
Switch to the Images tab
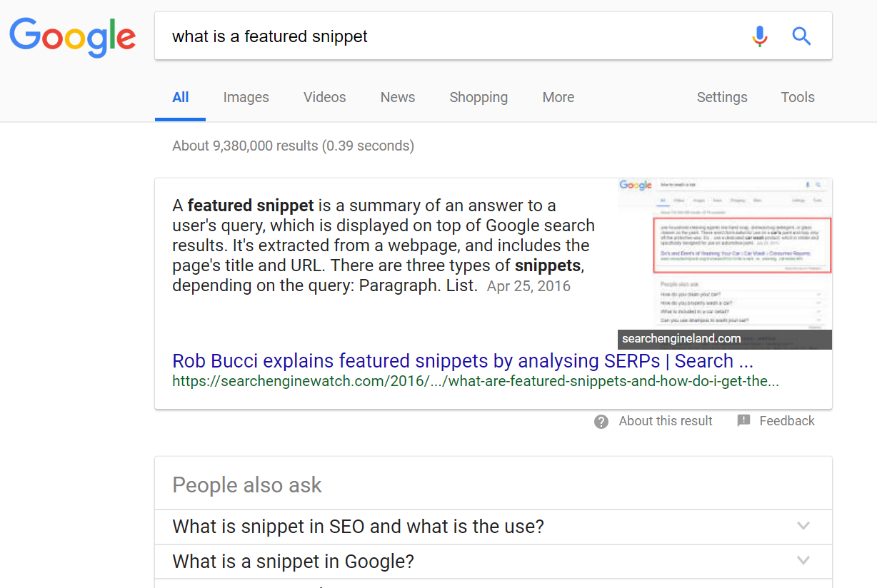click(246, 97)
